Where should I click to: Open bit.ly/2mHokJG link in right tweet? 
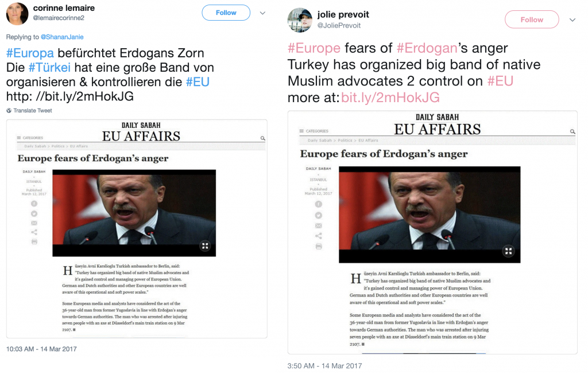[x=390, y=98]
